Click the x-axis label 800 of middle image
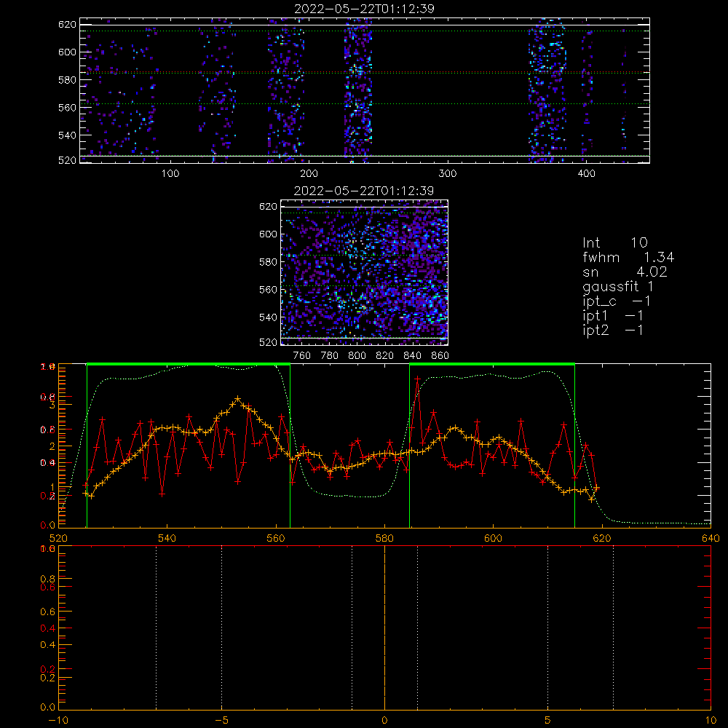 click(x=357, y=356)
